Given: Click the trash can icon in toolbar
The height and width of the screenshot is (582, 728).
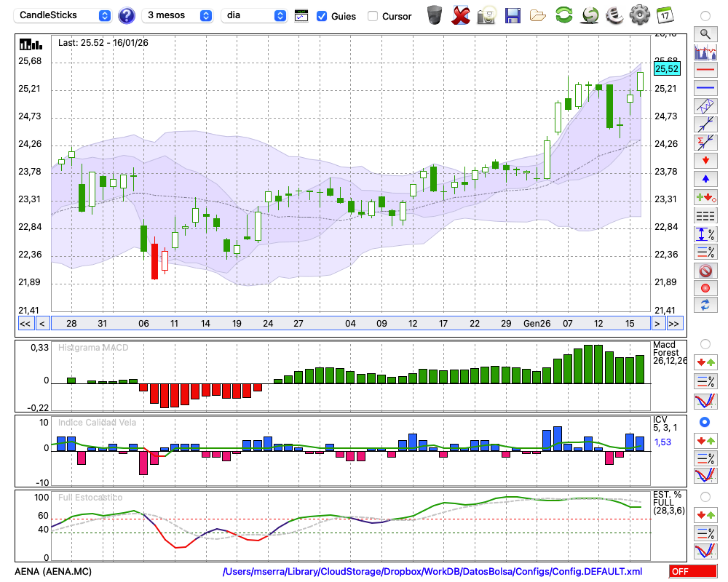Looking at the screenshot, I should point(435,15).
